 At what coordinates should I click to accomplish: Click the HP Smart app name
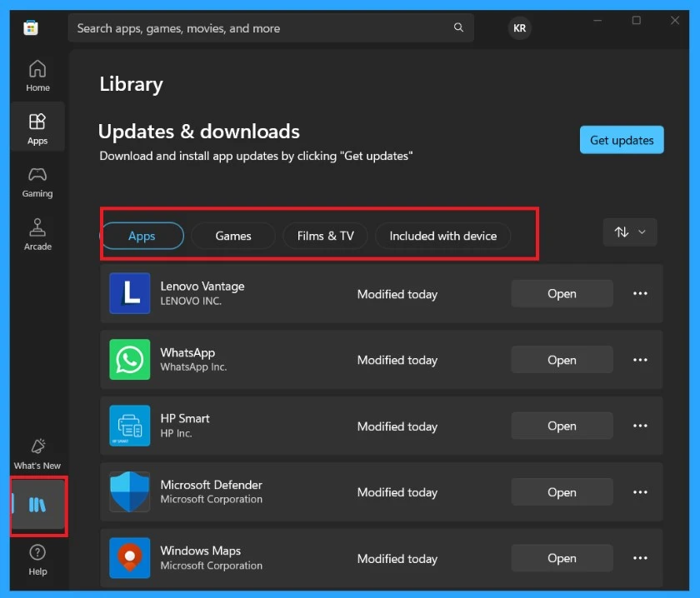click(x=185, y=419)
